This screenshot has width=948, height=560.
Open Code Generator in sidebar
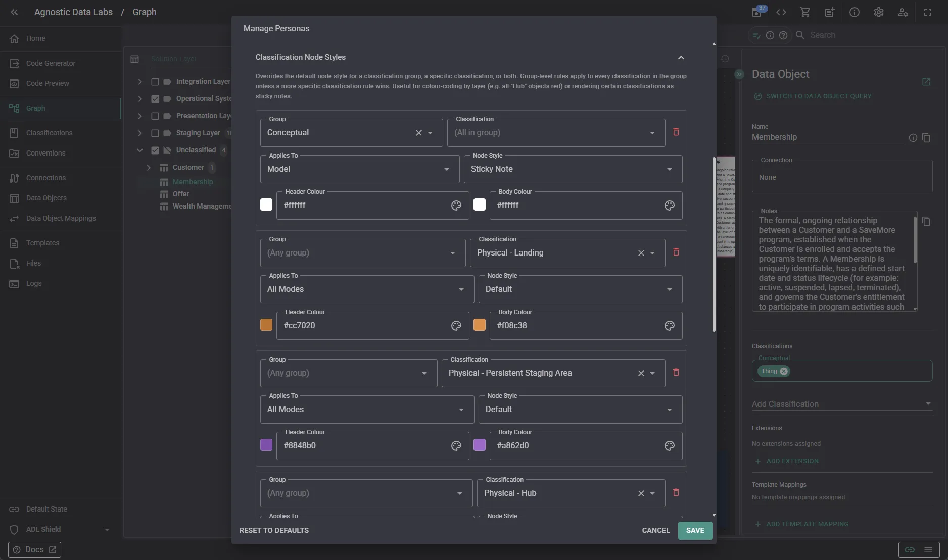coord(61,64)
